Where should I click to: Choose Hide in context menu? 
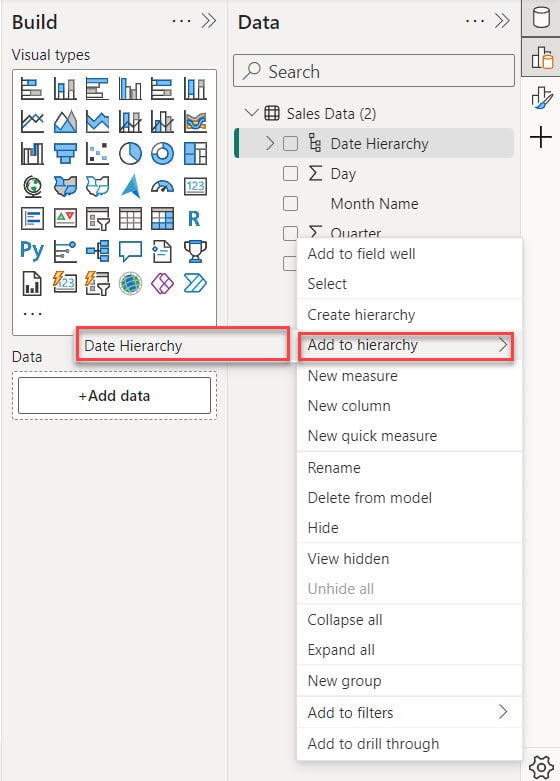pyautogui.click(x=409, y=527)
